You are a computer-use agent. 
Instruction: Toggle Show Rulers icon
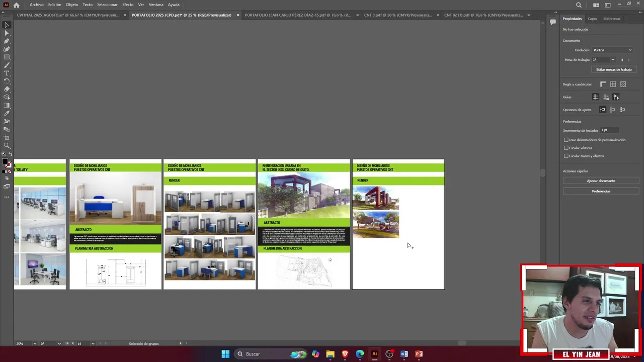coord(603,84)
